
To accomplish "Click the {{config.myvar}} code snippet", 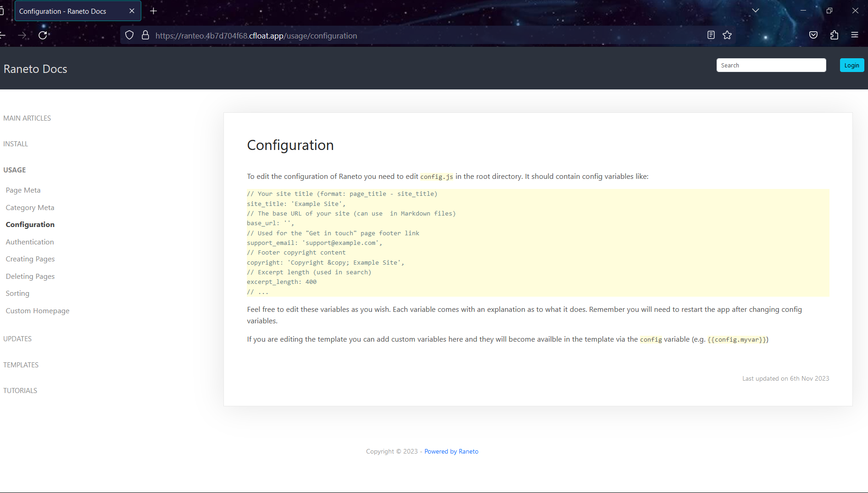I will coord(738,340).
